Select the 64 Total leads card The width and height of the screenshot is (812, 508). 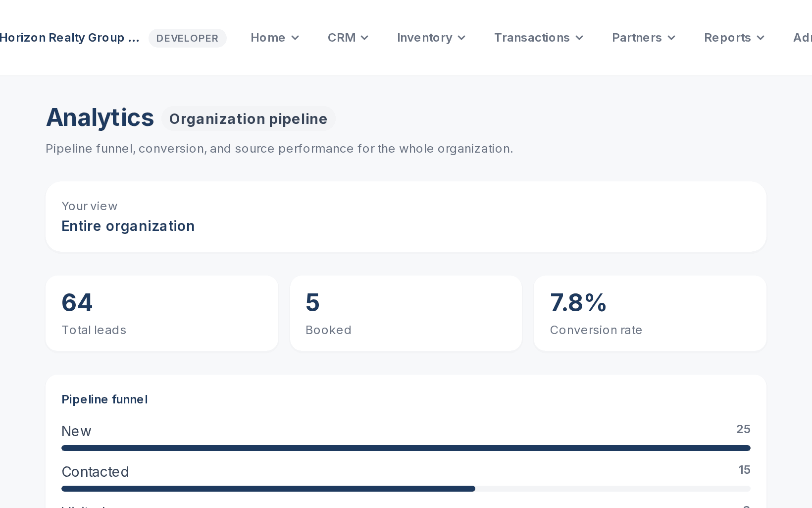(x=162, y=313)
